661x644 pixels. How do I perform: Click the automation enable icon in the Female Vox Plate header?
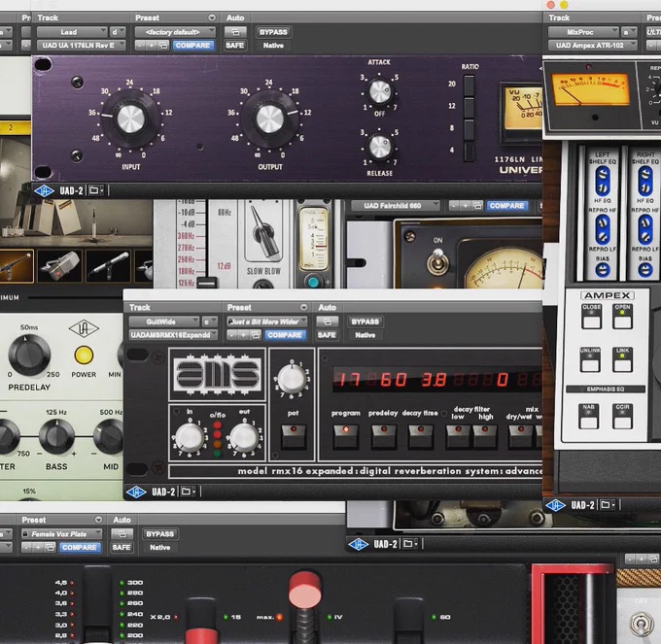122,534
